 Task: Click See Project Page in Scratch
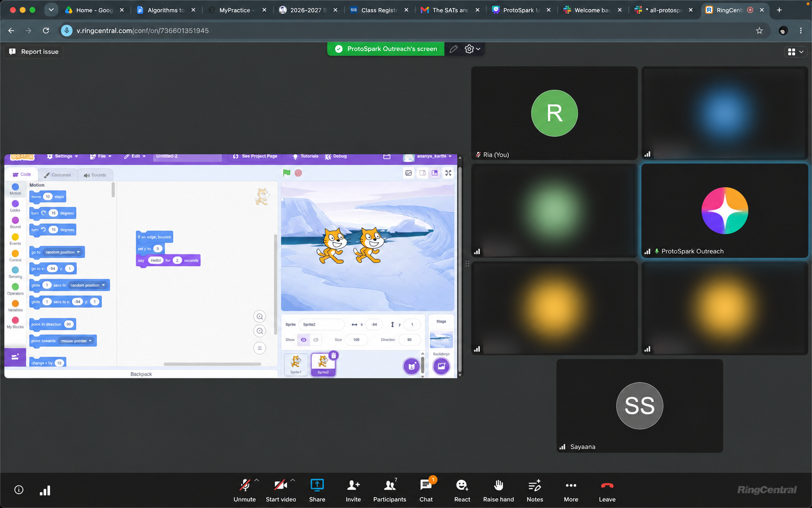tap(255, 156)
